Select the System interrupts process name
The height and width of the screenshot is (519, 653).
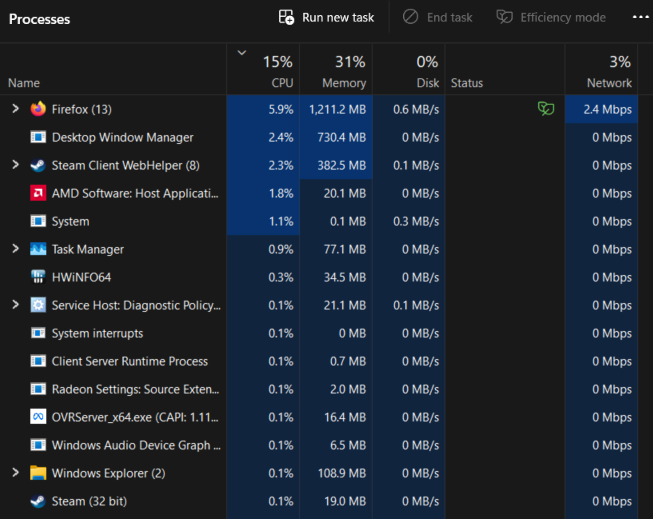(97, 333)
